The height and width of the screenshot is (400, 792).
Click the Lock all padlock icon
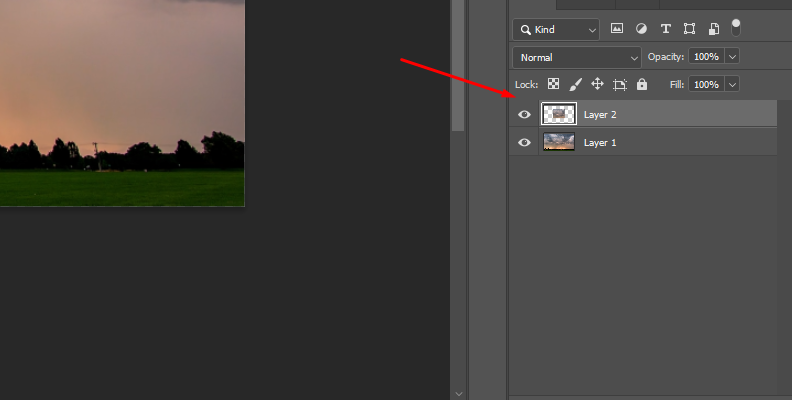(x=642, y=85)
